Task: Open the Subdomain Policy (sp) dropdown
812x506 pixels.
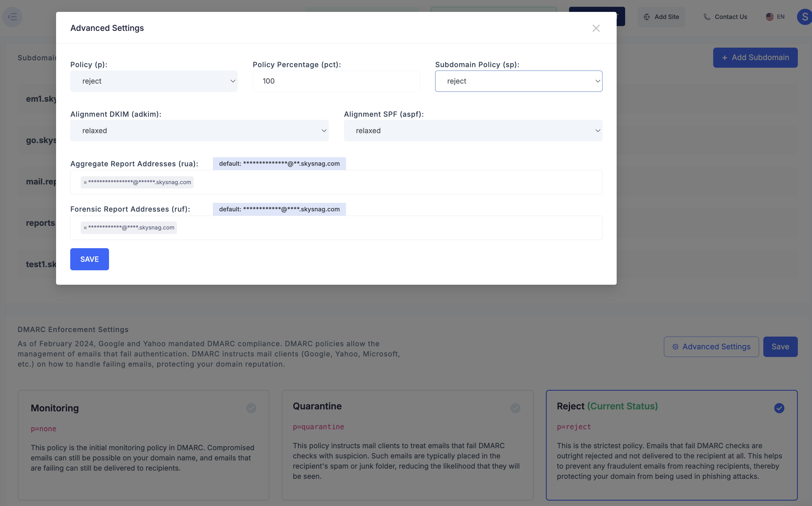Action: tap(518, 81)
